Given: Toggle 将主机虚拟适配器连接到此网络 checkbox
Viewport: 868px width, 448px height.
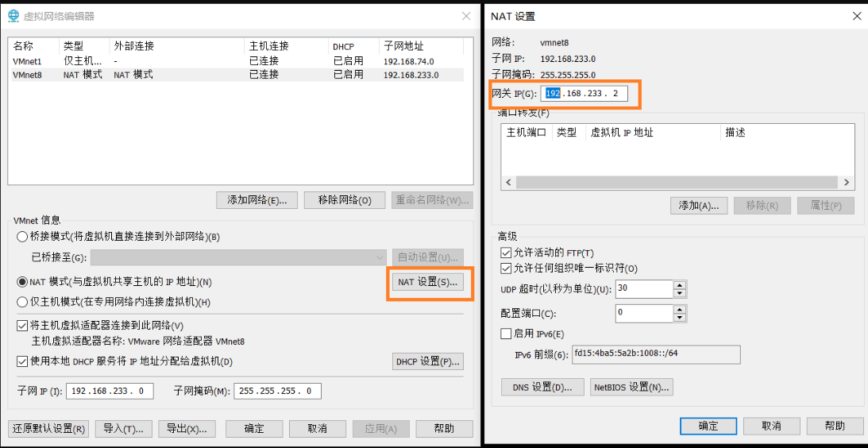Looking at the screenshot, I should click(22, 326).
